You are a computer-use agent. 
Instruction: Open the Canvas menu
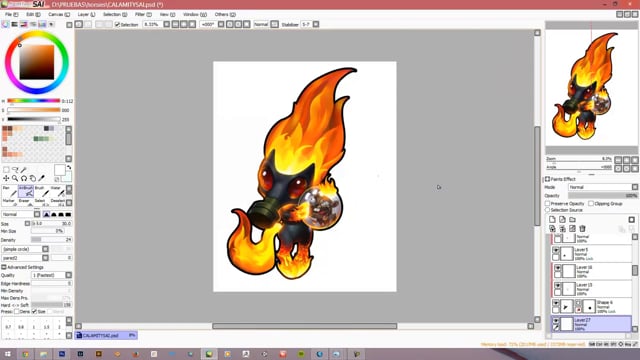pyautogui.click(x=59, y=14)
